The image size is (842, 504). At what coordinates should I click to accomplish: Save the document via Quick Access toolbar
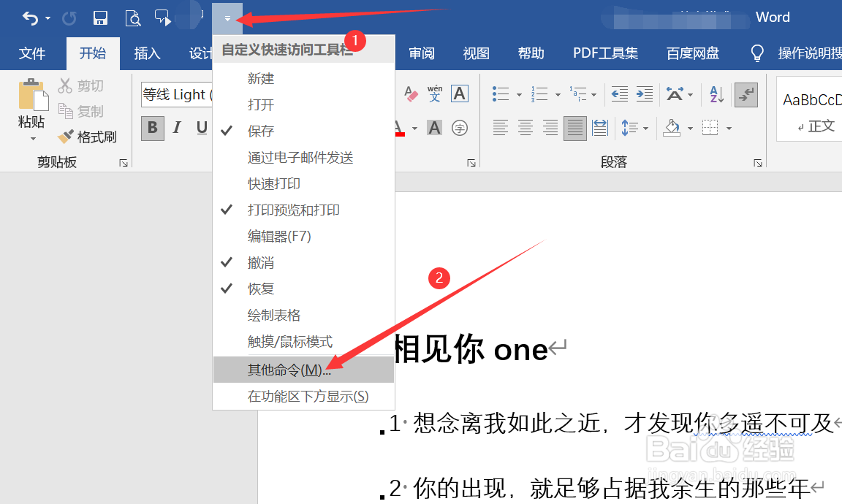tap(100, 17)
